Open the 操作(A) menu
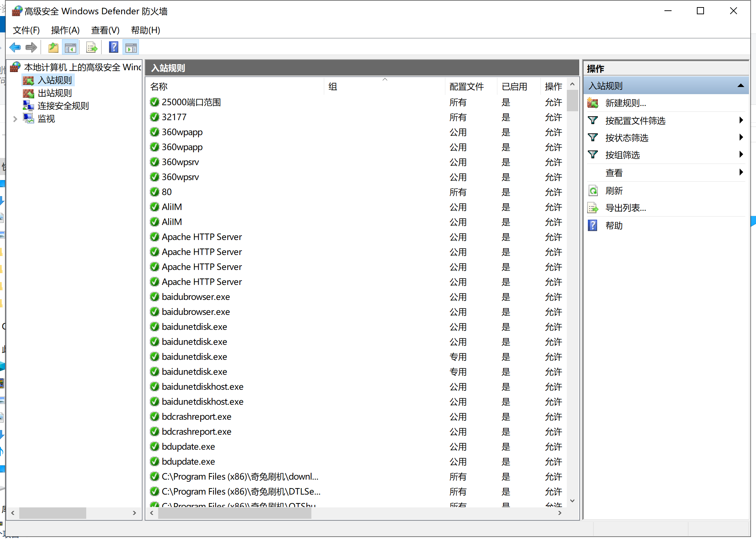Image resolution: width=756 pixels, height=542 pixels. click(x=65, y=30)
